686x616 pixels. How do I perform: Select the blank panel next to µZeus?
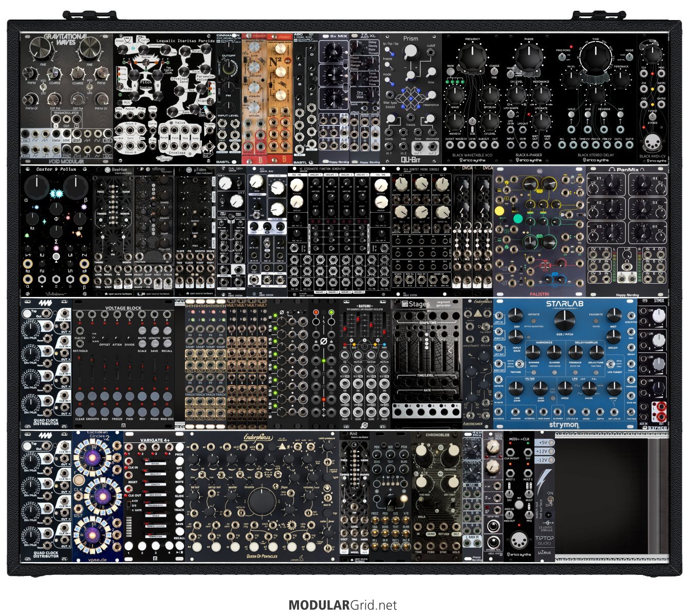pos(611,497)
